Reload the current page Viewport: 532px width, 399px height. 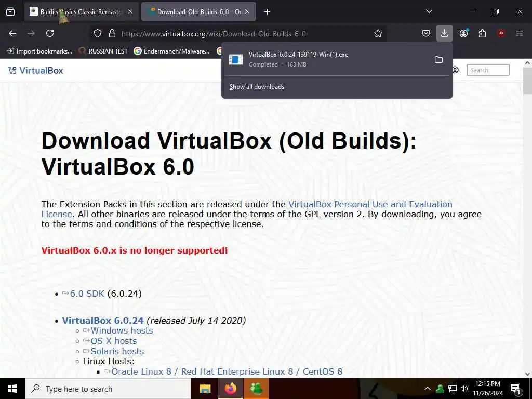50,33
